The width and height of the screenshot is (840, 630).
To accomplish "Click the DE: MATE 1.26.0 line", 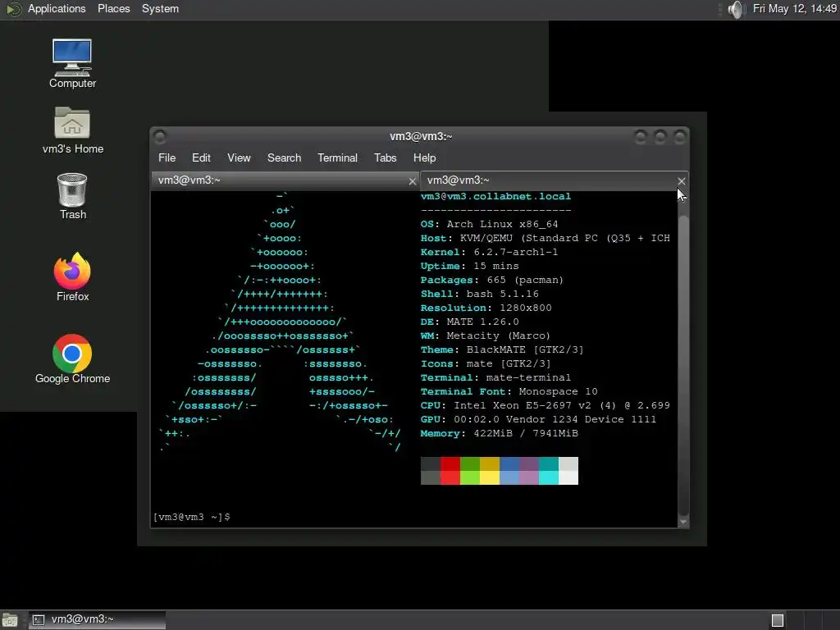I will click(x=470, y=322).
